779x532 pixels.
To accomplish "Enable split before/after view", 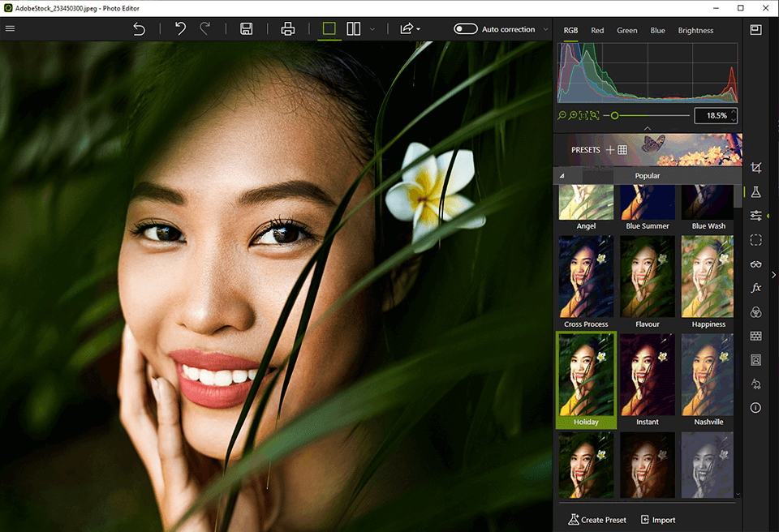I will pos(354,29).
